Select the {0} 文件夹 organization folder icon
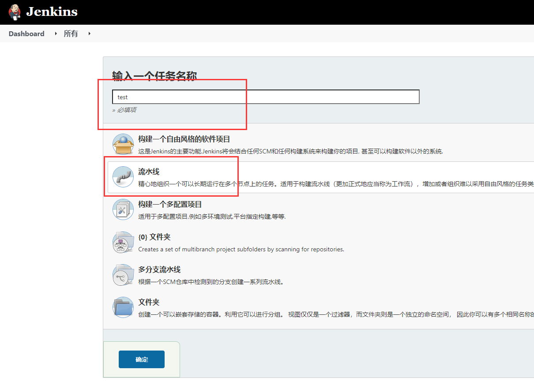Screen dimensions: 534x392 (123, 243)
